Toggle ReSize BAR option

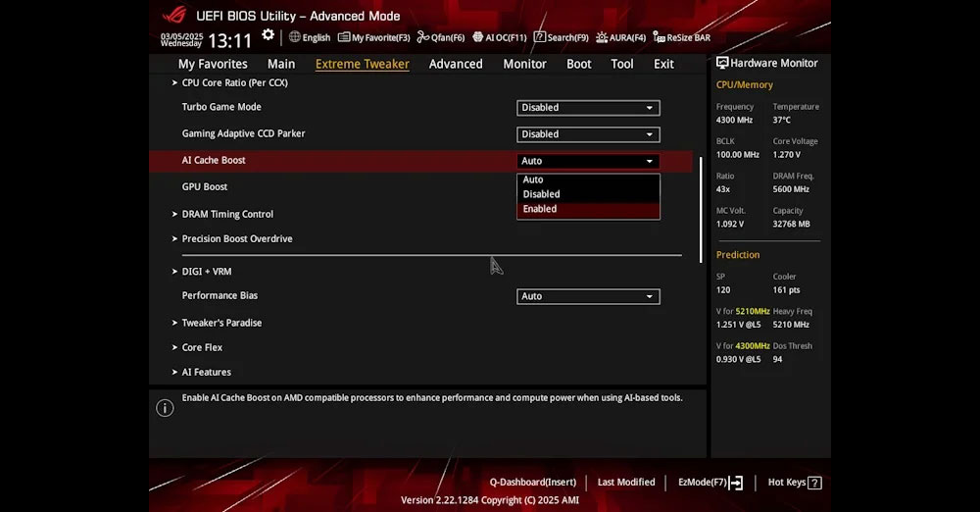pyautogui.click(x=681, y=37)
